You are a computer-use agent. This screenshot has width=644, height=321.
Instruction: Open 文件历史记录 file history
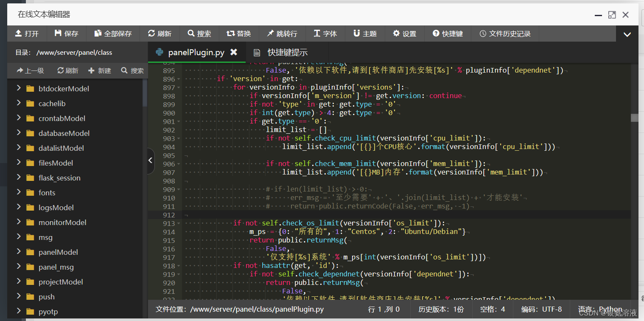(505, 34)
